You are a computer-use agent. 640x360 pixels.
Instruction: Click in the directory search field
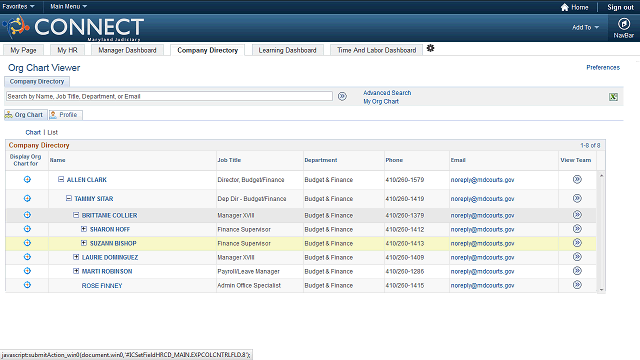169,96
